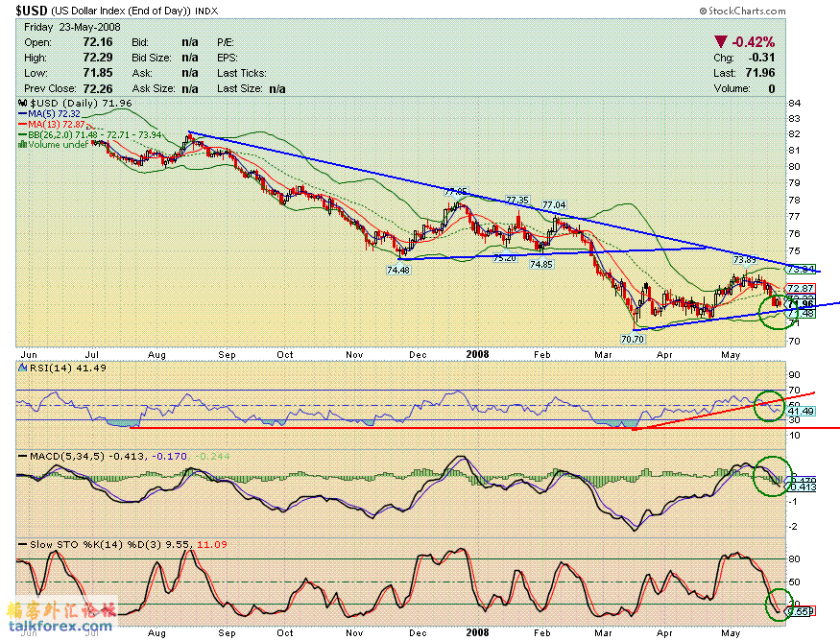Click the 73.89 May peak label
This screenshot has height=641, width=840.
click(745, 260)
